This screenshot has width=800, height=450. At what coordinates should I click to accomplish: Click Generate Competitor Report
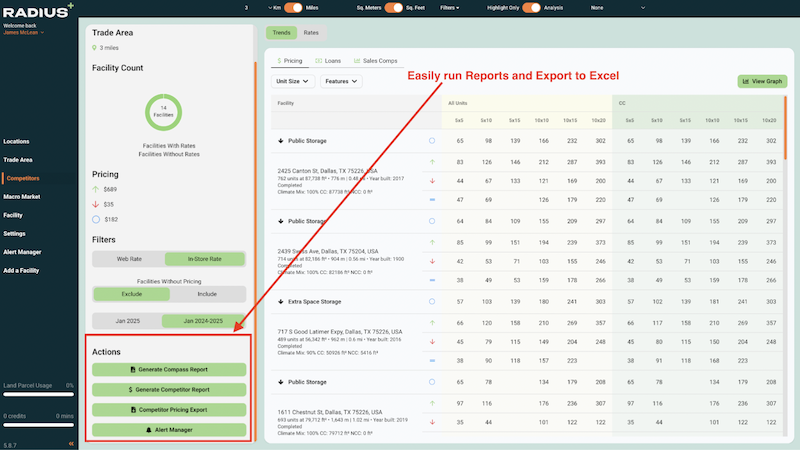pos(169,390)
